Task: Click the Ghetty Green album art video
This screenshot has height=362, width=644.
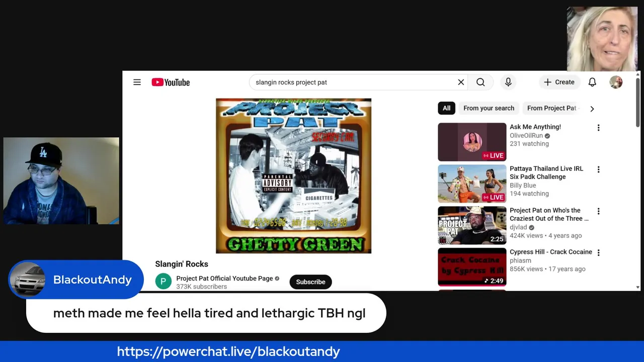Action: tap(293, 176)
